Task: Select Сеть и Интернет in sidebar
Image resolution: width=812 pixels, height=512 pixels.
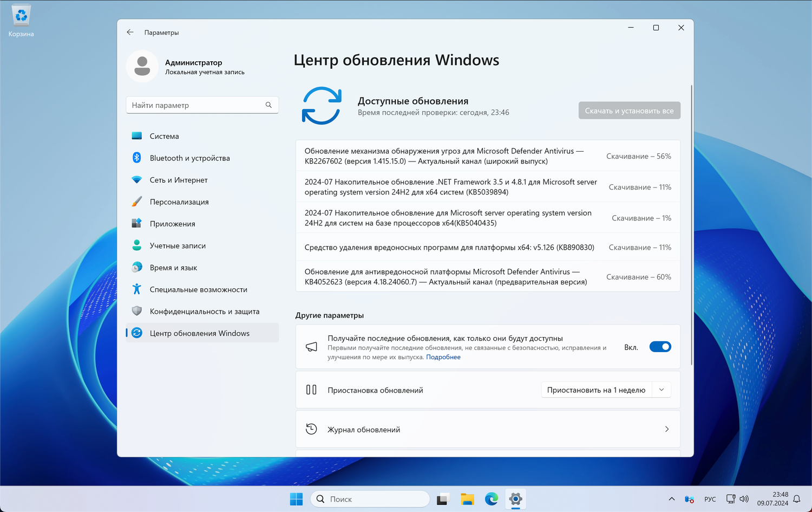Action: [x=202, y=180]
